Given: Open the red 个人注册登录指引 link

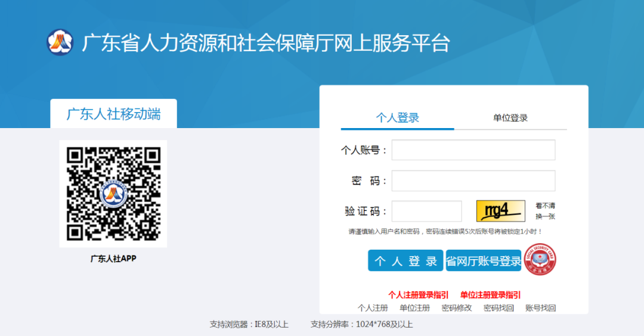Looking at the screenshot, I should point(418,295).
